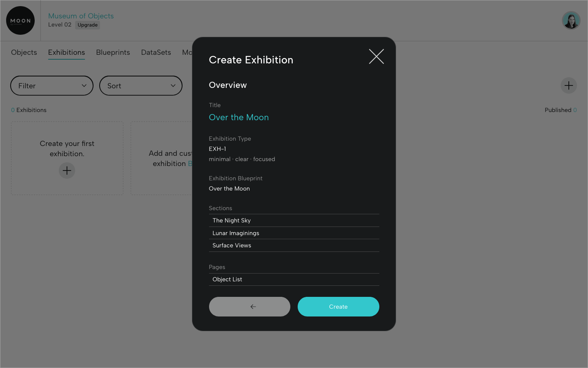Click the Create button
588x368 pixels.
(x=339, y=307)
